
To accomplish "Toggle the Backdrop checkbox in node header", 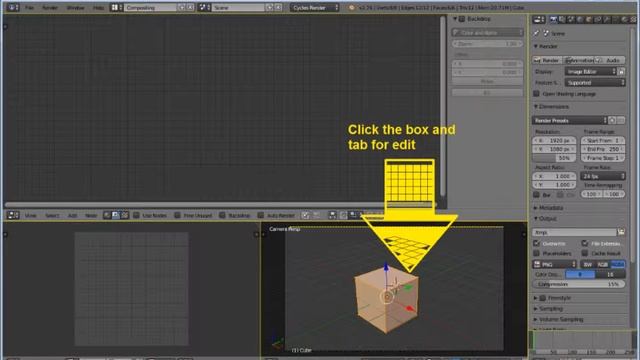I will pyautogui.click(x=222, y=215).
